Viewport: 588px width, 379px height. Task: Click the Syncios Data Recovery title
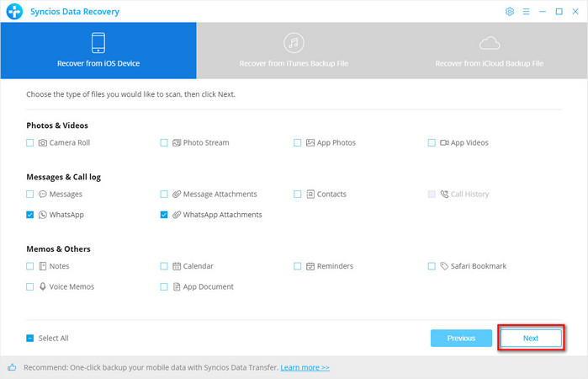(75, 12)
